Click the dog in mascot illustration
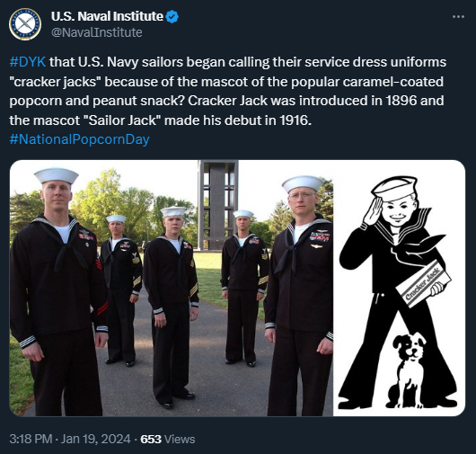Viewport: 476px width, 454px height. click(407, 370)
